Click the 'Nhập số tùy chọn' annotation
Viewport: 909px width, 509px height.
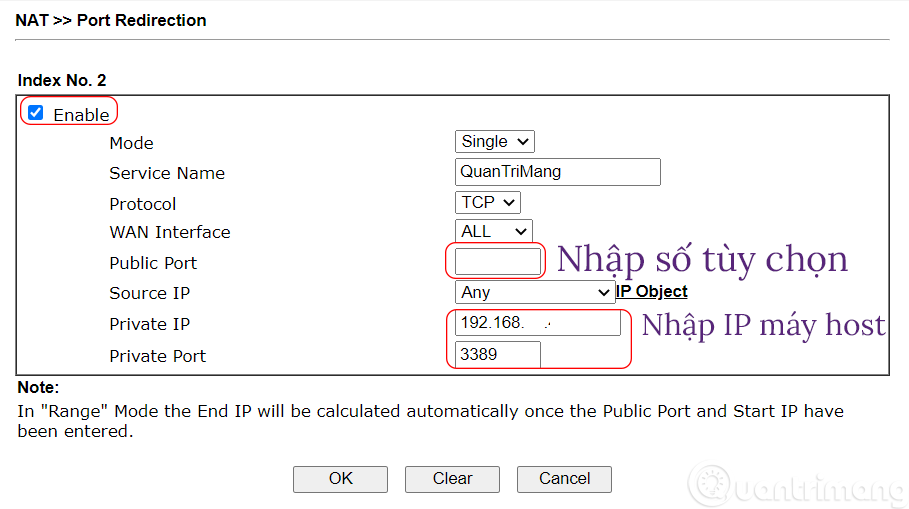702,260
